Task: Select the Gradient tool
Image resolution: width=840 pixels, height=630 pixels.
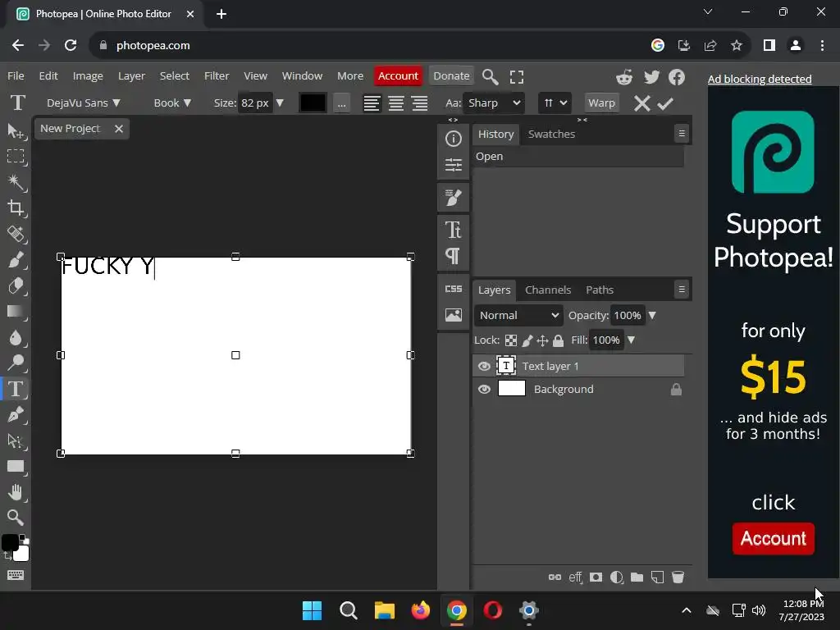Action: click(15, 311)
